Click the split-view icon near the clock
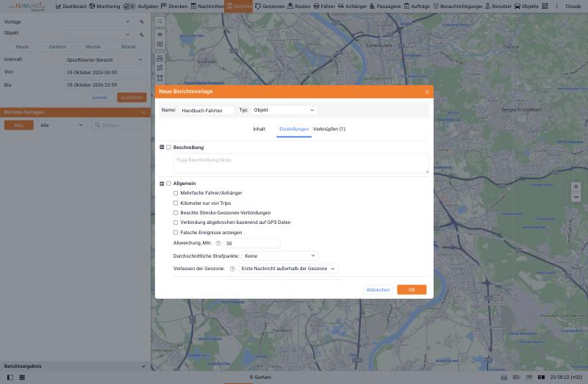 [541, 377]
